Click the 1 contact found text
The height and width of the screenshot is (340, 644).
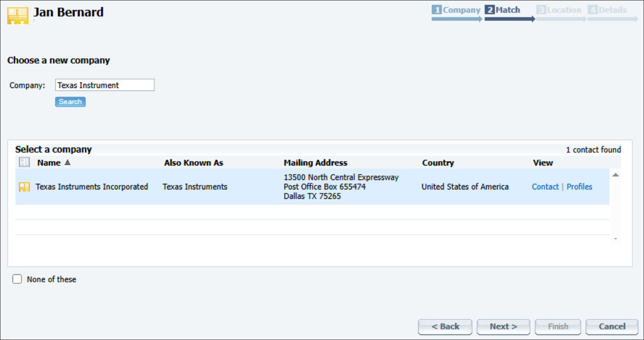tap(594, 150)
